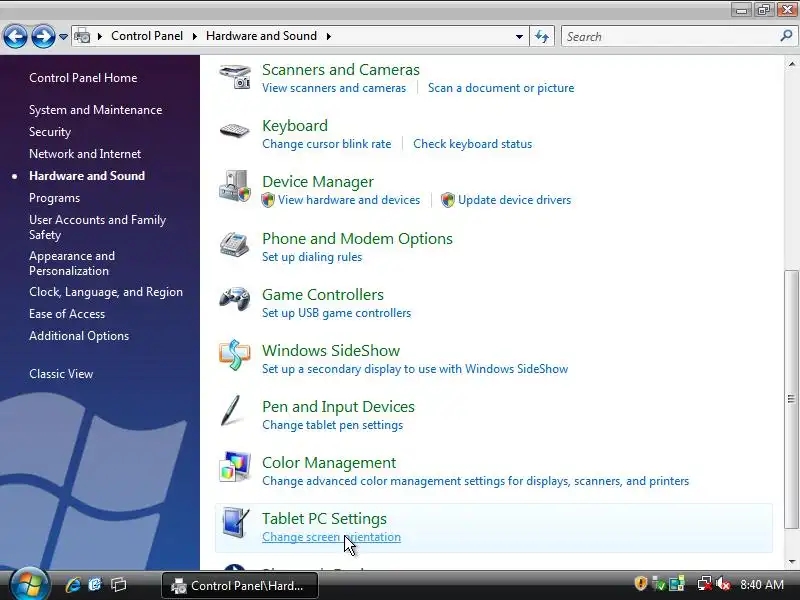Click the search magnifier icon
The height and width of the screenshot is (600, 800).
click(786, 36)
